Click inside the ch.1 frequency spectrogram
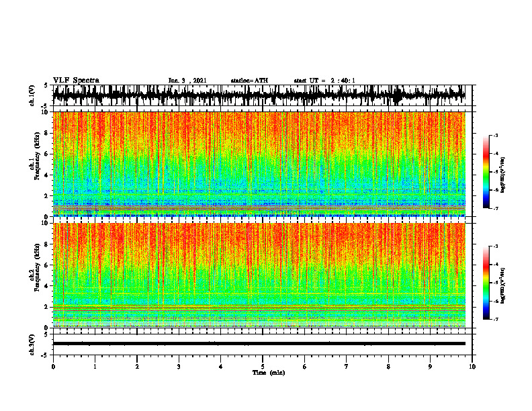 coord(259,164)
